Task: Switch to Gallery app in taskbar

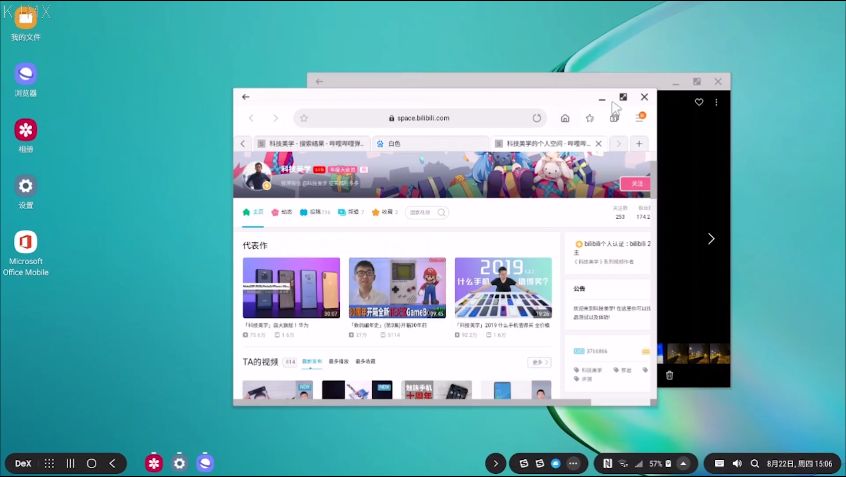Action: coord(154,463)
